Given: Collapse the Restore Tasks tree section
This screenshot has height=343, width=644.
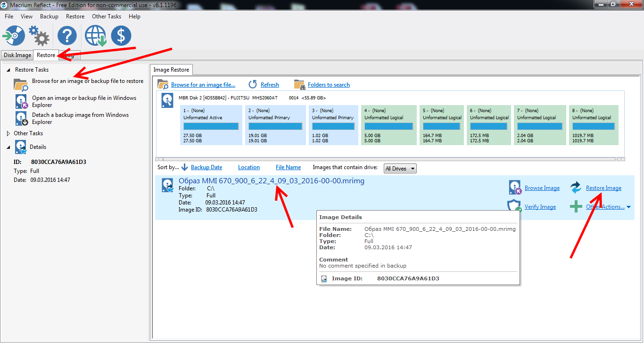Looking at the screenshot, I should coord(8,70).
